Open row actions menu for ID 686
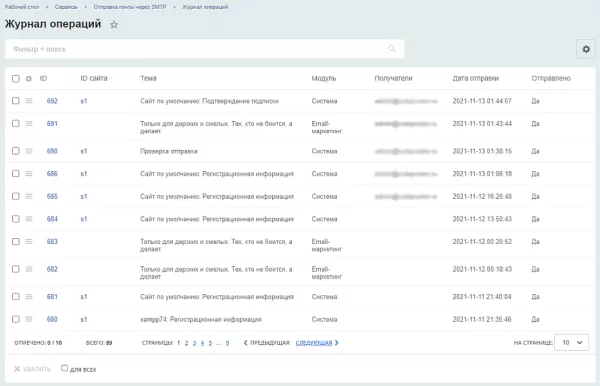The image size is (600, 386). 29,173
